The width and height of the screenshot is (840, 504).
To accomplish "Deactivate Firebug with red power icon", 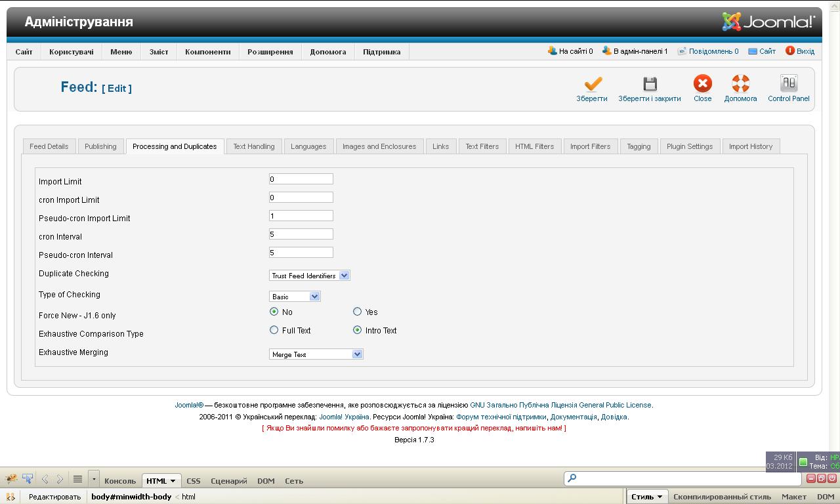I will (832, 478).
